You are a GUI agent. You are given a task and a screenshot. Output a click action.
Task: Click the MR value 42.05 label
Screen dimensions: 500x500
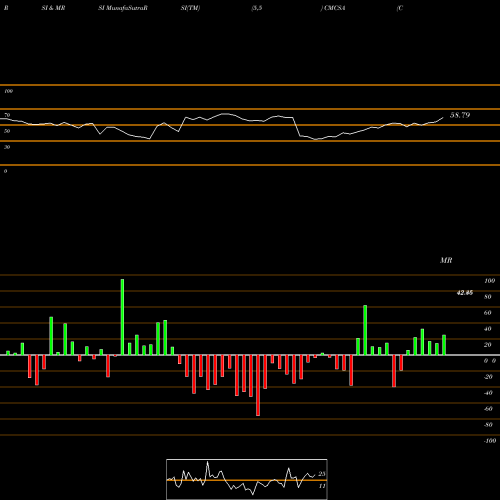pyautogui.click(x=465, y=293)
